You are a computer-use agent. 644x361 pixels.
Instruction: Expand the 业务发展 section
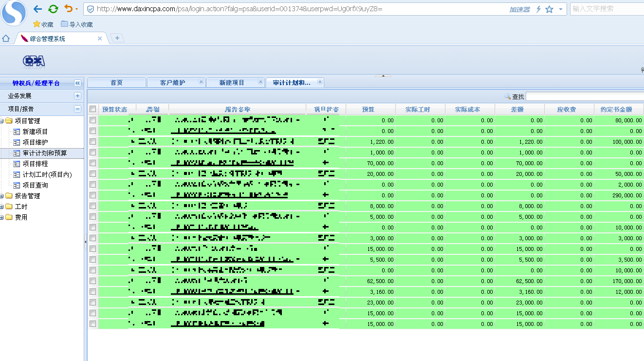coord(77,96)
